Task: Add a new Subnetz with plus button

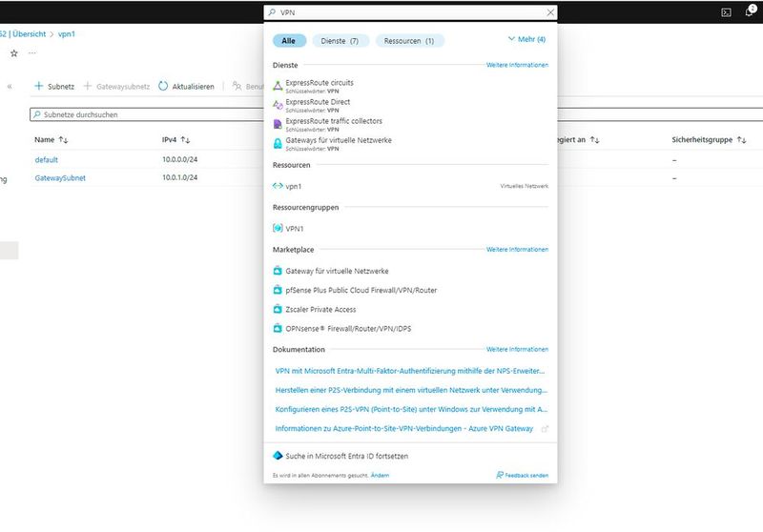Action: 54,86
